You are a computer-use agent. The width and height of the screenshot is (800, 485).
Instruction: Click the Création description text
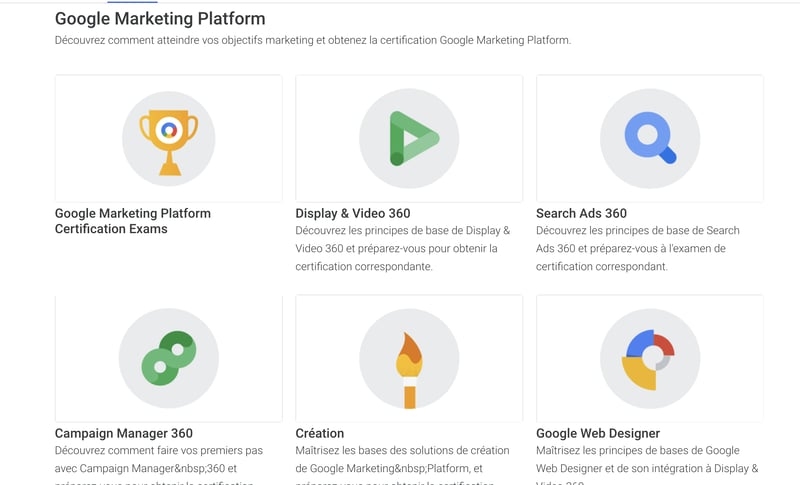402,466
